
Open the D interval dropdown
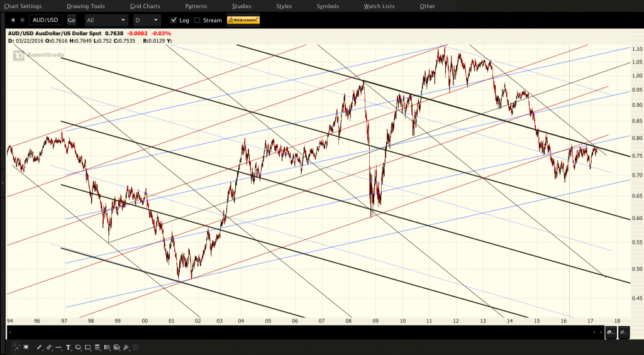coord(147,20)
